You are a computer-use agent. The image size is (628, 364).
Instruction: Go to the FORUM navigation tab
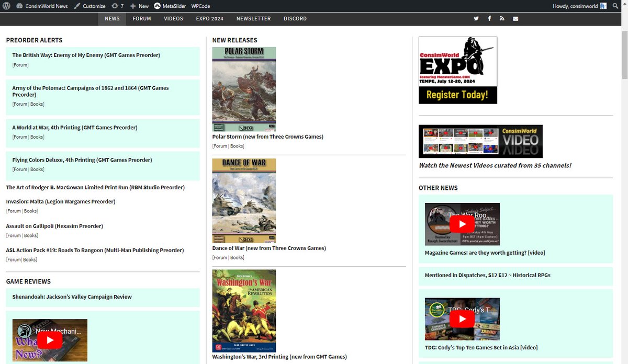[142, 18]
